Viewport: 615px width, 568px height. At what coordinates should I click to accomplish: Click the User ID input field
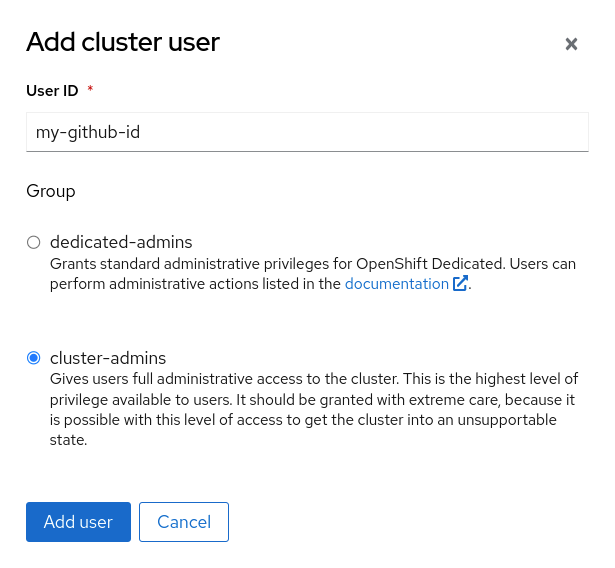307,132
